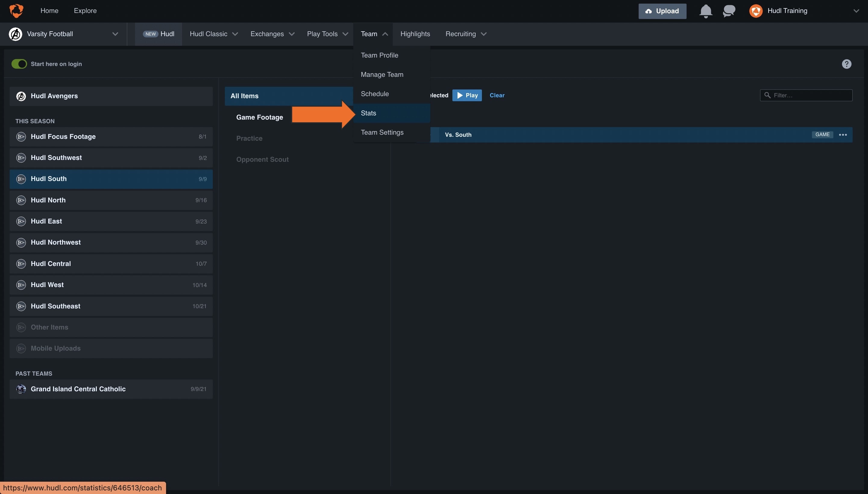868x494 pixels.
Task: Click the Upload button
Action: tap(662, 11)
